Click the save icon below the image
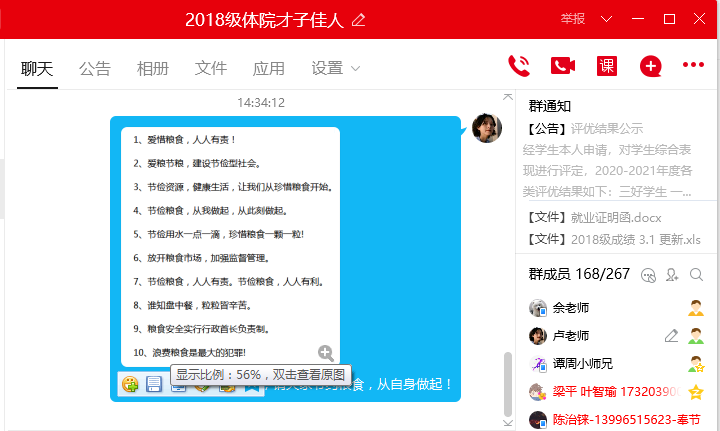 (x=154, y=384)
